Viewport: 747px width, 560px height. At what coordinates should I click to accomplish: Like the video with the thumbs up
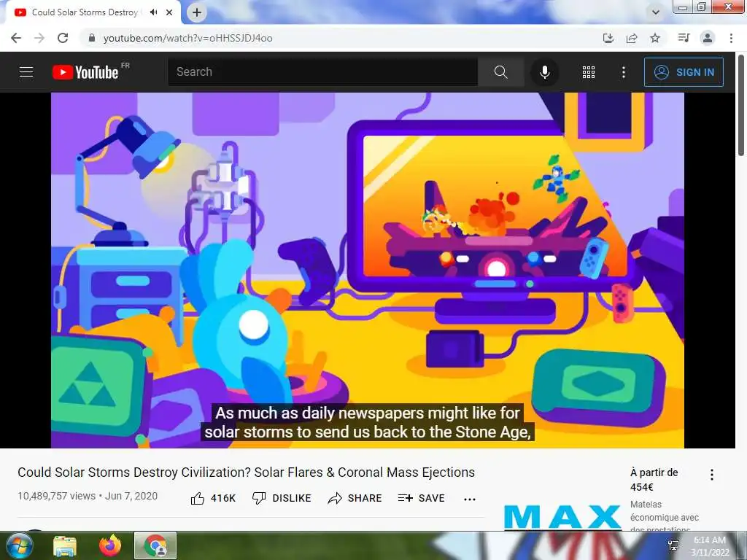213,498
